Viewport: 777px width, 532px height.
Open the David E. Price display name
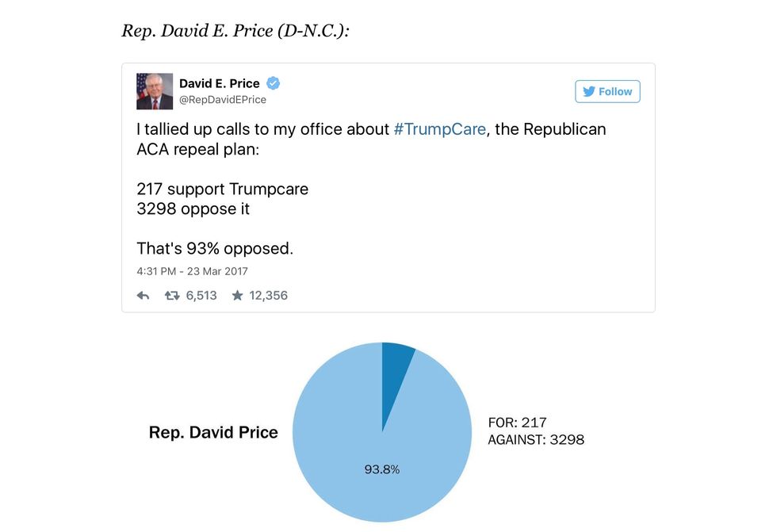click(x=220, y=83)
